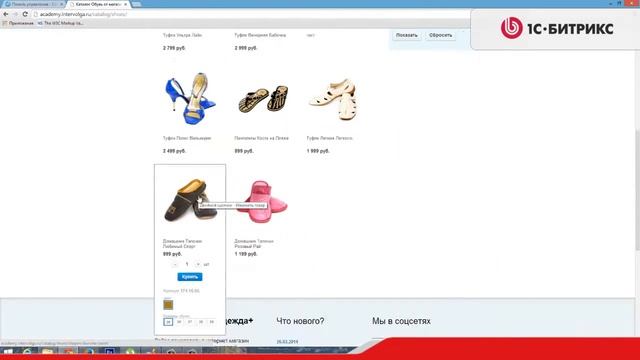640x360 pixels.
Task: Open Домашние Тапочки Любимый Спорт link
Action: pyautogui.click(x=182, y=244)
